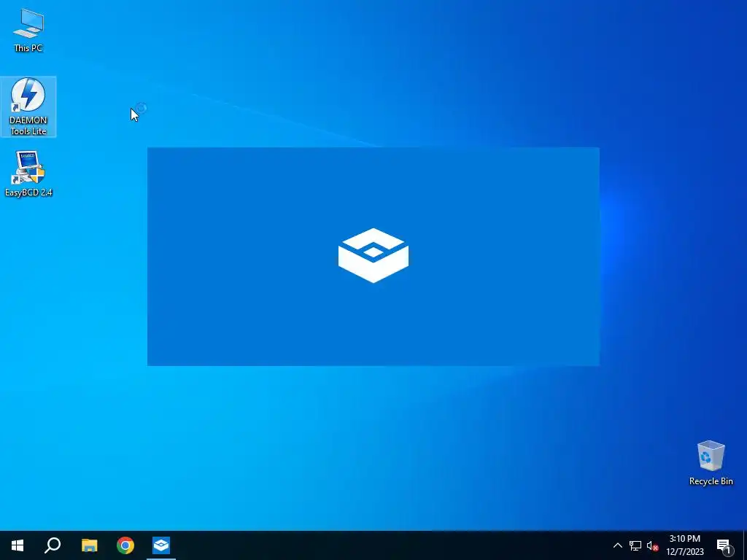Click the Windows Sandbox splash logo
747x560 pixels.
click(373, 255)
